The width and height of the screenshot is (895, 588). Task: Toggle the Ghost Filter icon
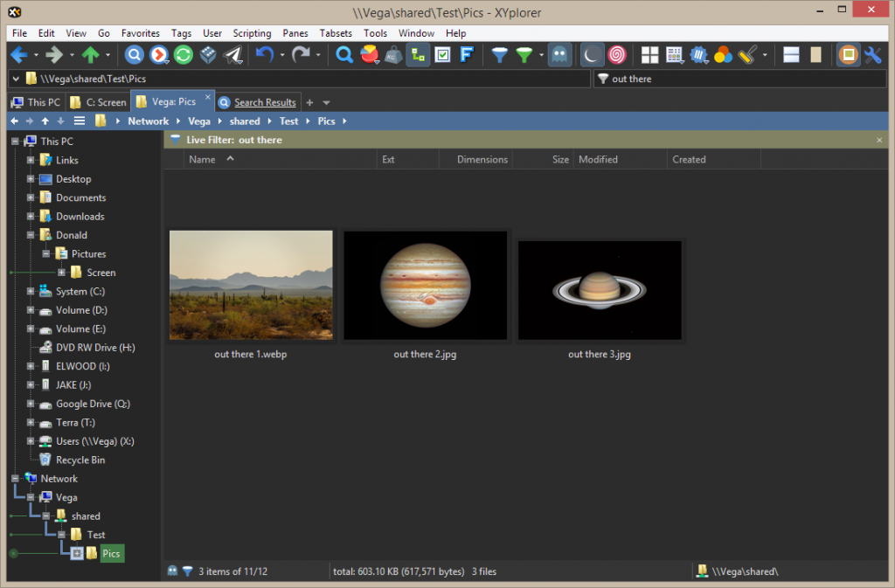click(x=559, y=55)
